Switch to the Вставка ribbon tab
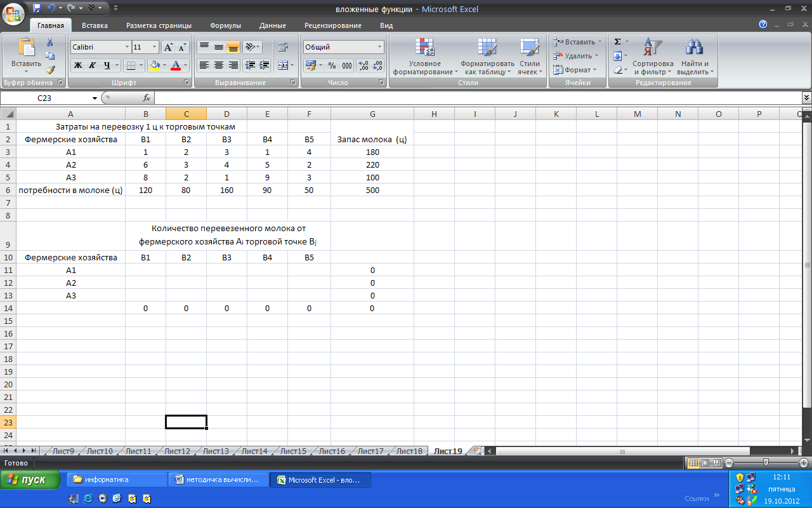Viewport: 812px width, 508px height. (x=95, y=25)
